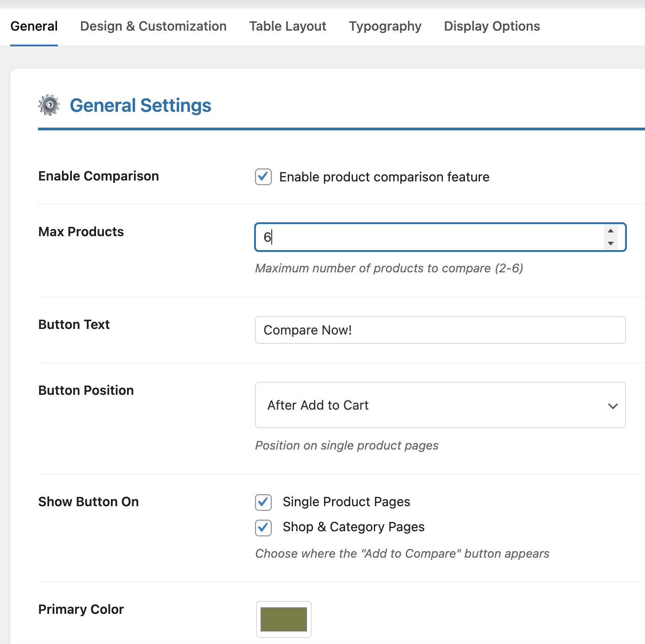Click the Show Button On label
This screenshot has height=644, width=645.
[89, 502]
